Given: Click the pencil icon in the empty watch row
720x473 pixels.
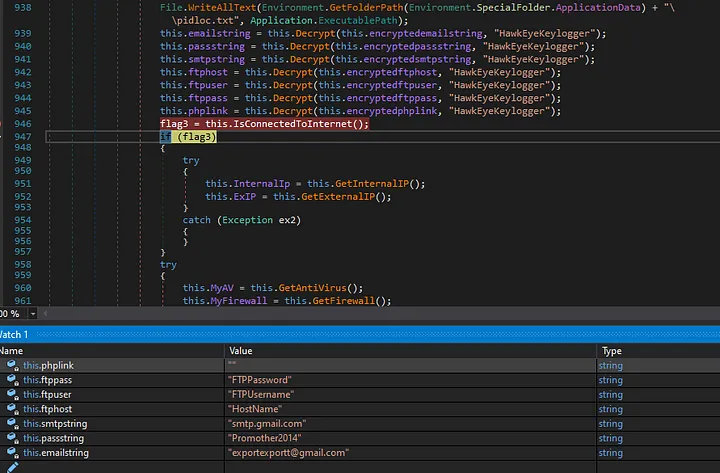Looking at the screenshot, I should [12, 467].
